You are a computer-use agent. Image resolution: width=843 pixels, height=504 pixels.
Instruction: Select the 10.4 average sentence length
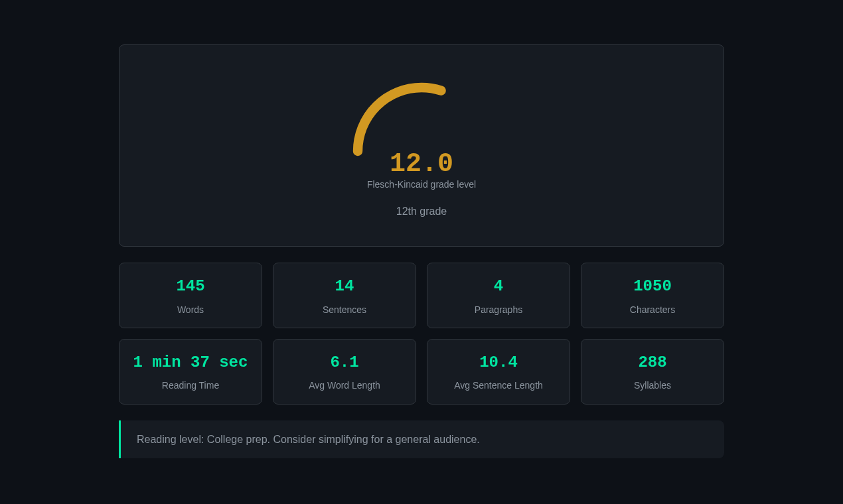pyautogui.click(x=498, y=362)
